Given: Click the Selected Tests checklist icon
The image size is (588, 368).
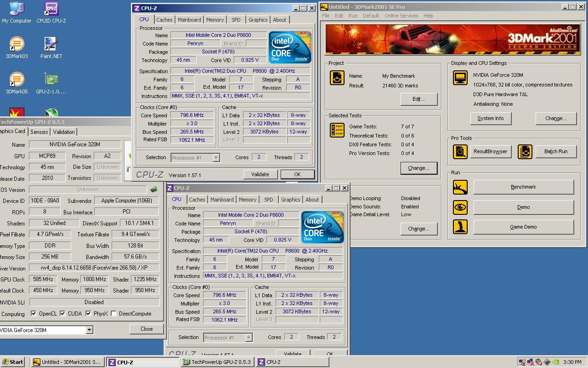Looking at the screenshot, I should [x=337, y=130].
